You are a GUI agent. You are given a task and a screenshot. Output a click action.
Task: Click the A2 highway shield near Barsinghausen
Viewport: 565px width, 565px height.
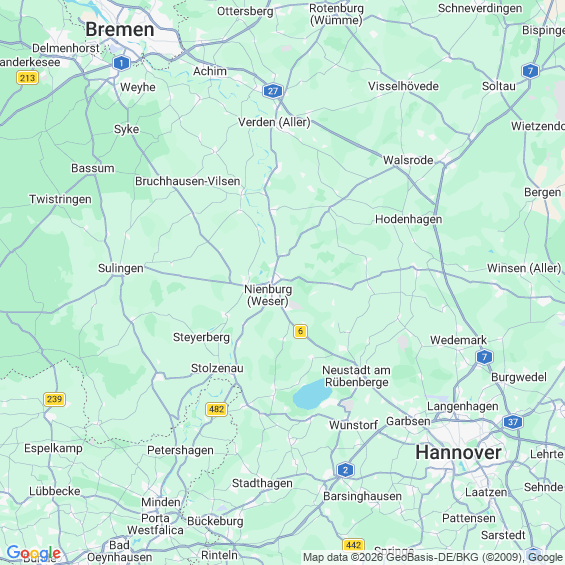tap(345, 470)
